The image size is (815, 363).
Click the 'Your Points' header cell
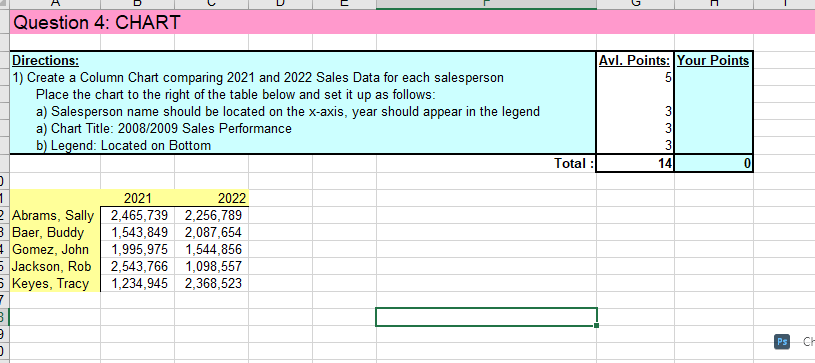pos(714,60)
